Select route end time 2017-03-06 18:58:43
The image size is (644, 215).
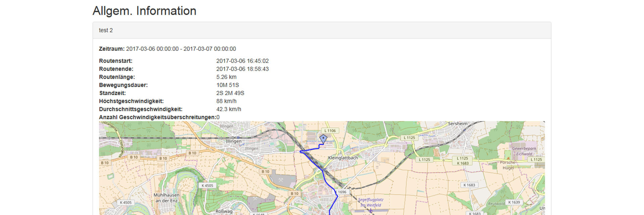tap(243, 69)
